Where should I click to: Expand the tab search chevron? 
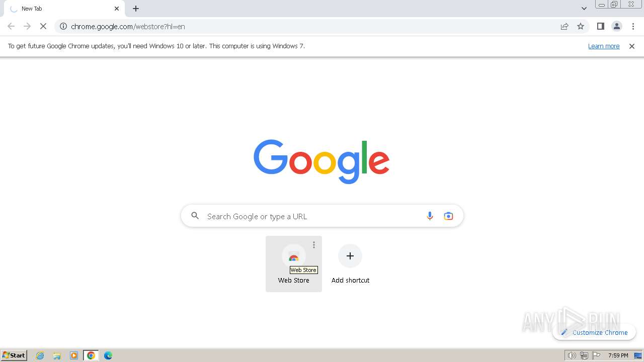pyautogui.click(x=584, y=9)
